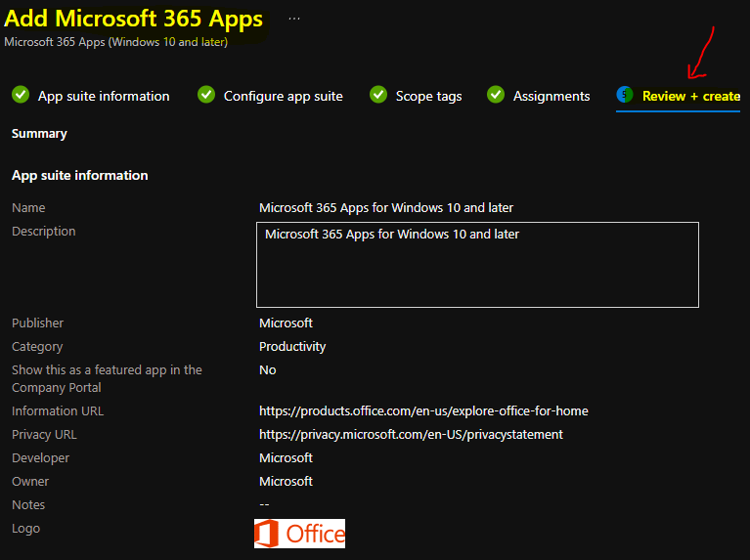The image size is (750, 560).
Task: Click the Microsoft 365 Apps (Windows 10 and later) subtitle
Action: point(115,42)
